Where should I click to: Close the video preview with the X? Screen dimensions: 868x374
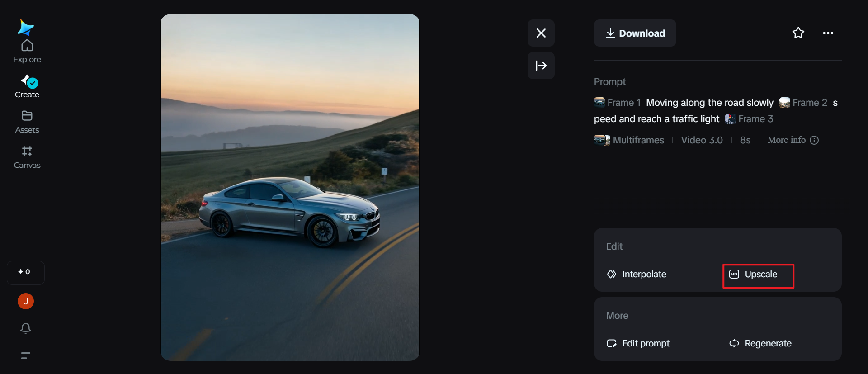pos(541,33)
